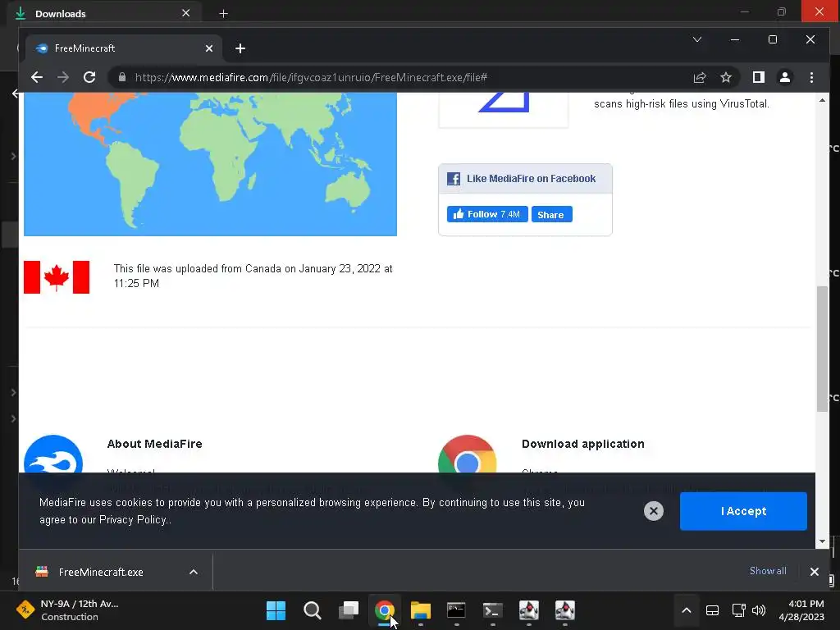Select the Downloads tab in background window
This screenshot has height=630, width=840.
tap(104, 13)
